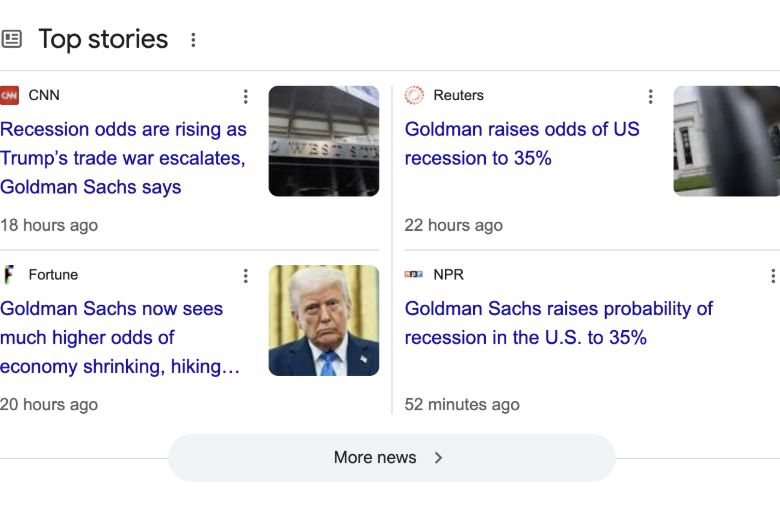Open the Fortune story options menu
This screenshot has height=508, width=780.
(245, 276)
